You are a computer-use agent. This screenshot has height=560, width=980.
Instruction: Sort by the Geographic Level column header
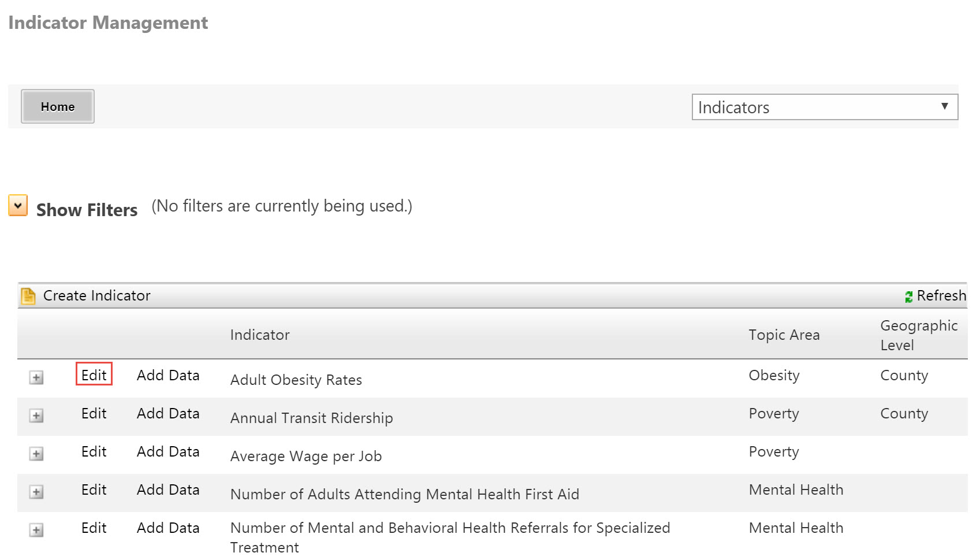point(919,335)
